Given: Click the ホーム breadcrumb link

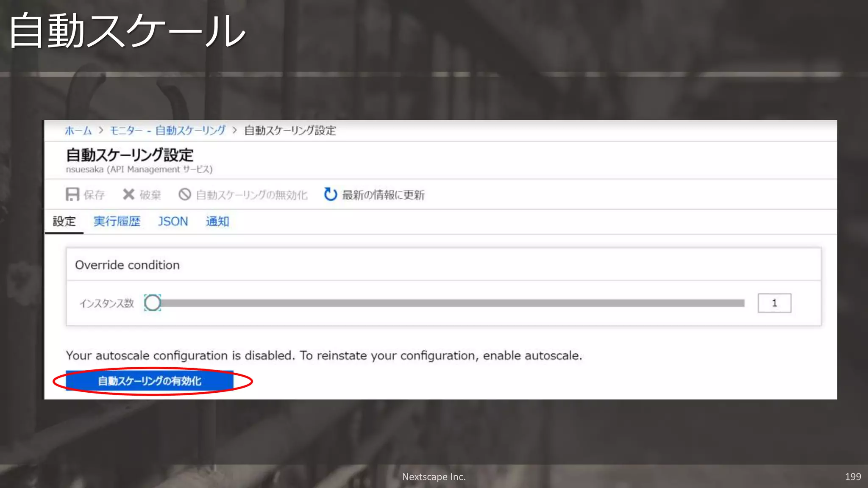Looking at the screenshot, I should [78, 130].
